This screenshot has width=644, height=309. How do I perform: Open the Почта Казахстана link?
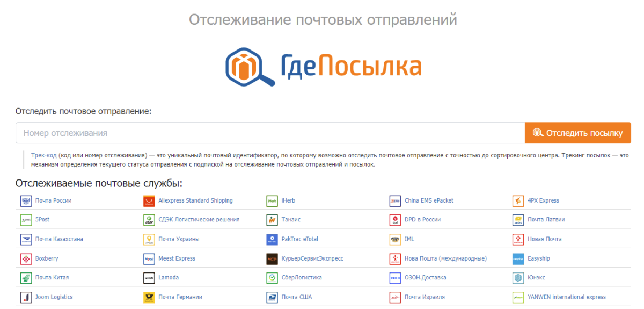(59, 239)
